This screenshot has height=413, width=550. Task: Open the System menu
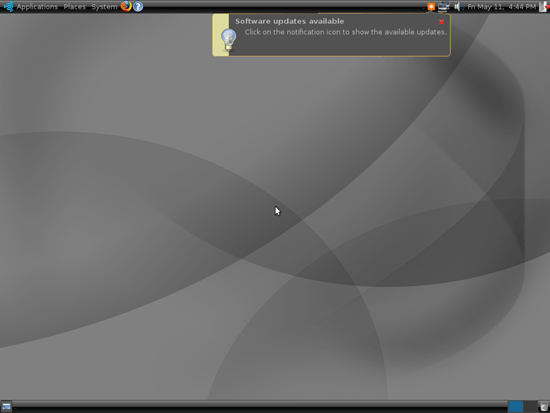tap(104, 7)
